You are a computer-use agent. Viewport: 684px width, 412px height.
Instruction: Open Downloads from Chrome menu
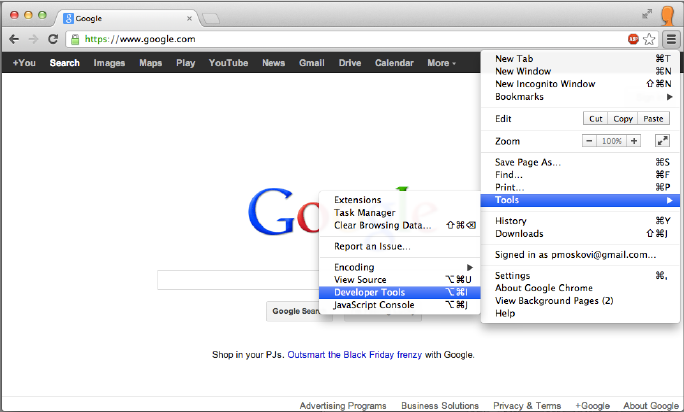coord(580,234)
